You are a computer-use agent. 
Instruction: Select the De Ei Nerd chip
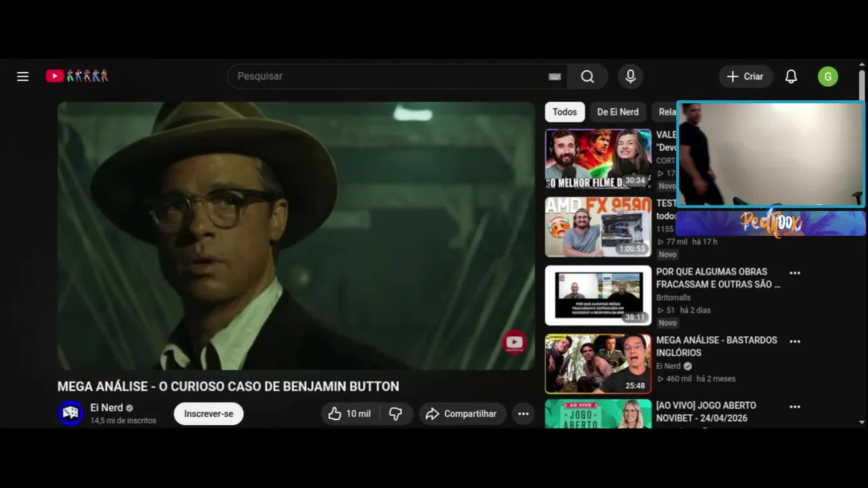tap(618, 112)
